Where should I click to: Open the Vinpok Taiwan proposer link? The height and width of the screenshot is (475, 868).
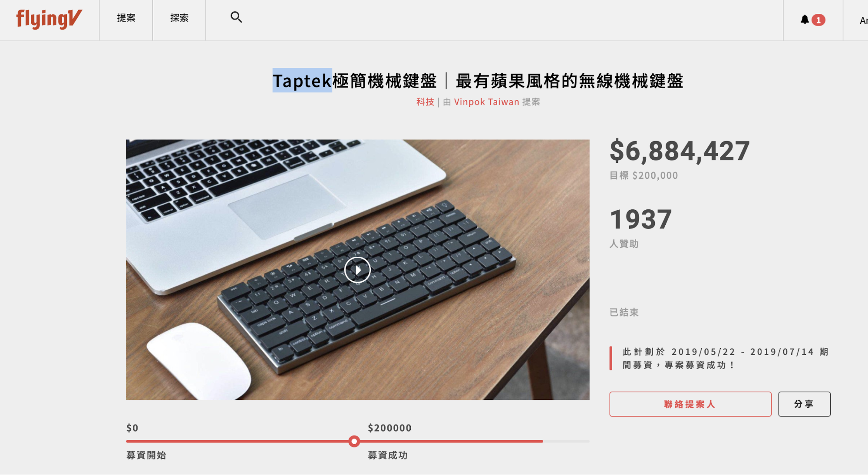(486, 102)
